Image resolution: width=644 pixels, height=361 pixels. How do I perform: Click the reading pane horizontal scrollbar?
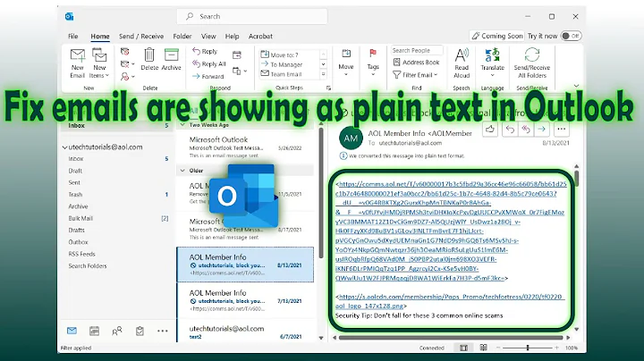click(451, 338)
